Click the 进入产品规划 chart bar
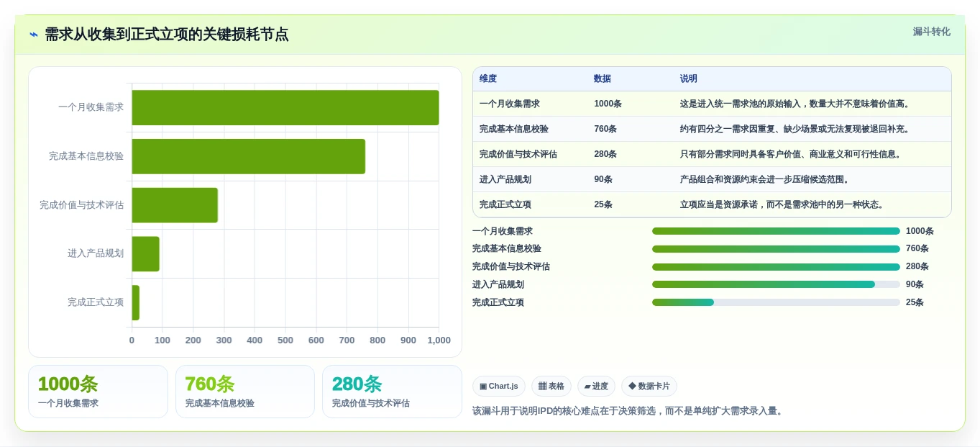Viewport: 980px width, 447px height. click(x=145, y=253)
